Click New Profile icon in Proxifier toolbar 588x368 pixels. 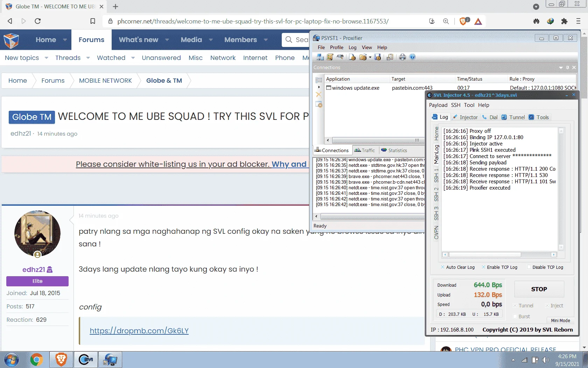coord(352,57)
